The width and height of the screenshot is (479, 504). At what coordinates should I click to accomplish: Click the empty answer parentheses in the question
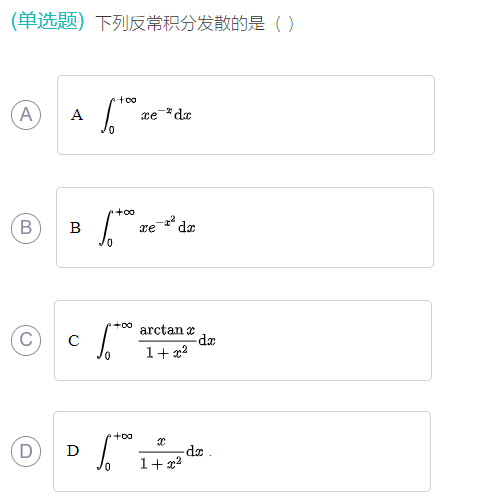[284, 24]
